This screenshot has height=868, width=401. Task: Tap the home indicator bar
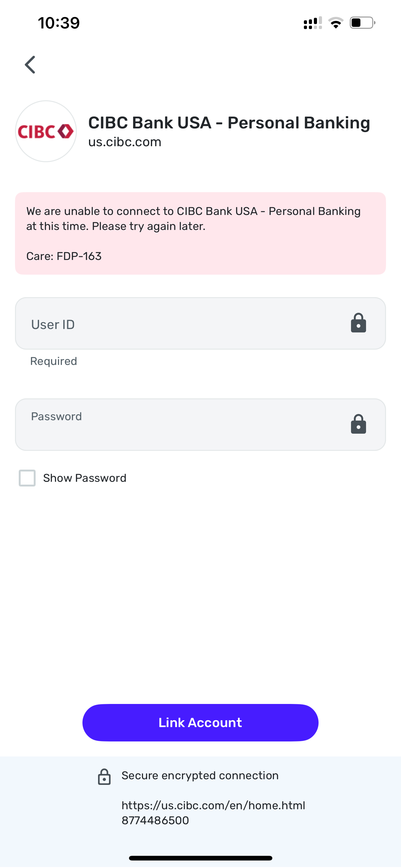200,858
